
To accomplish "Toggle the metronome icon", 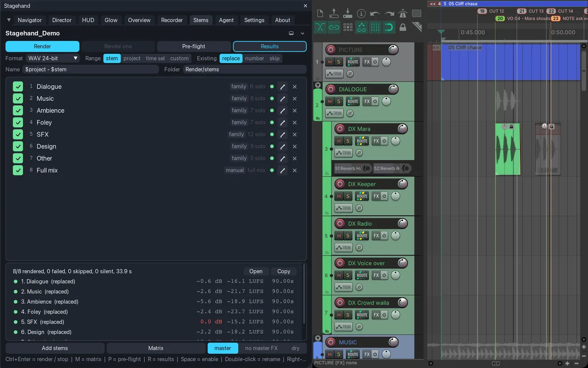I will pyautogui.click(x=403, y=13).
